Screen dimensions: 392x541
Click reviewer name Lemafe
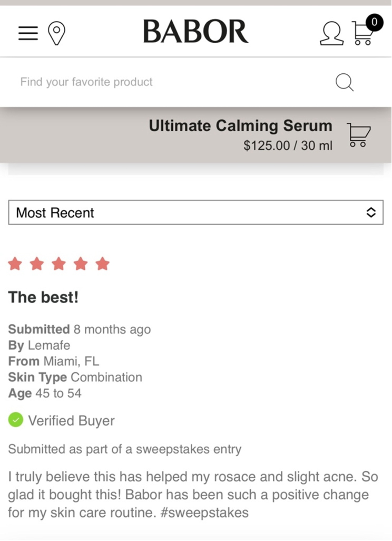pyautogui.click(x=49, y=345)
